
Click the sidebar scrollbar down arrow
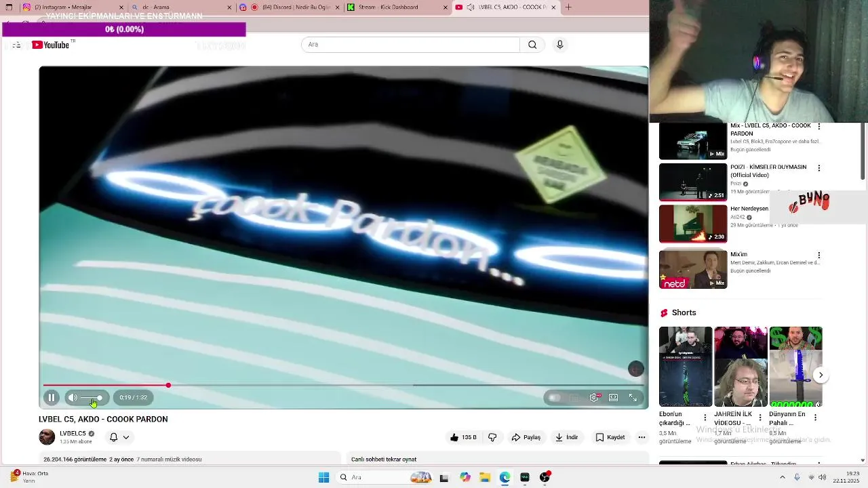point(863,461)
